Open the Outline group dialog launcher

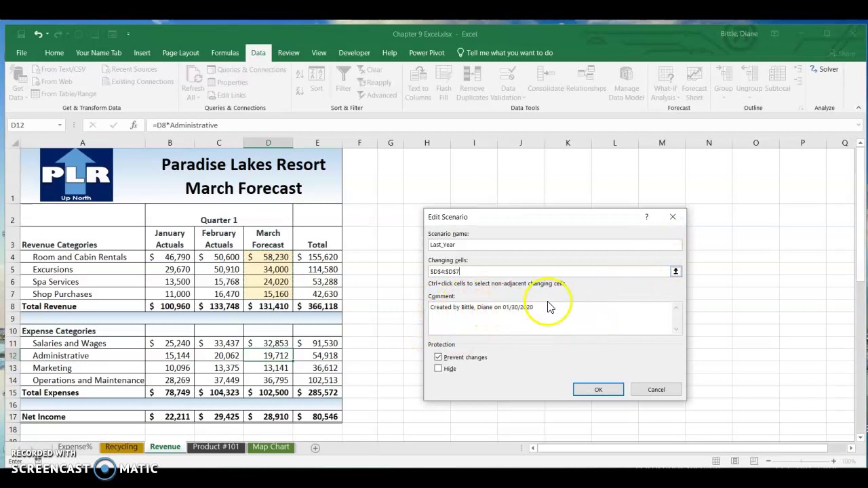tap(801, 108)
